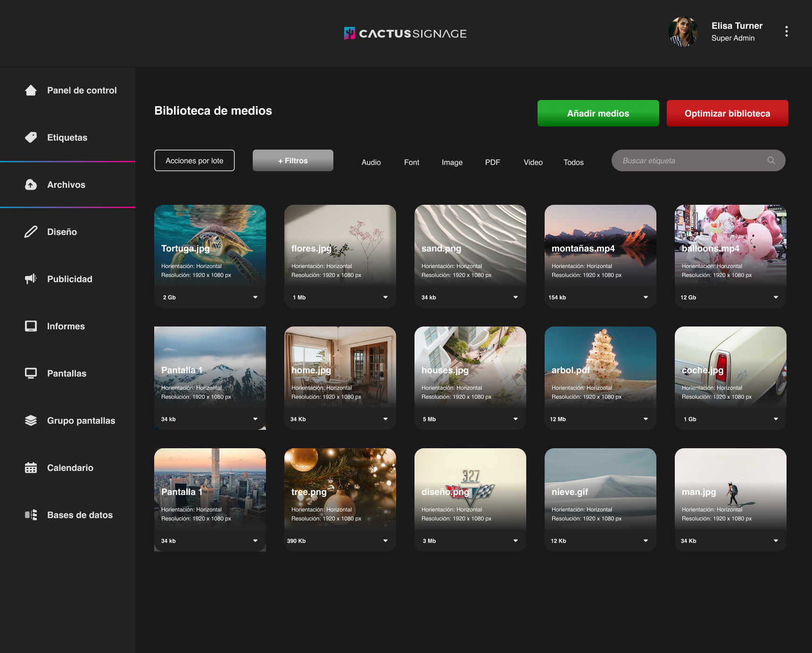The width and height of the screenshot is (812, 653).
Task: Select the PDF filter tab
Action: pos(492,162)
